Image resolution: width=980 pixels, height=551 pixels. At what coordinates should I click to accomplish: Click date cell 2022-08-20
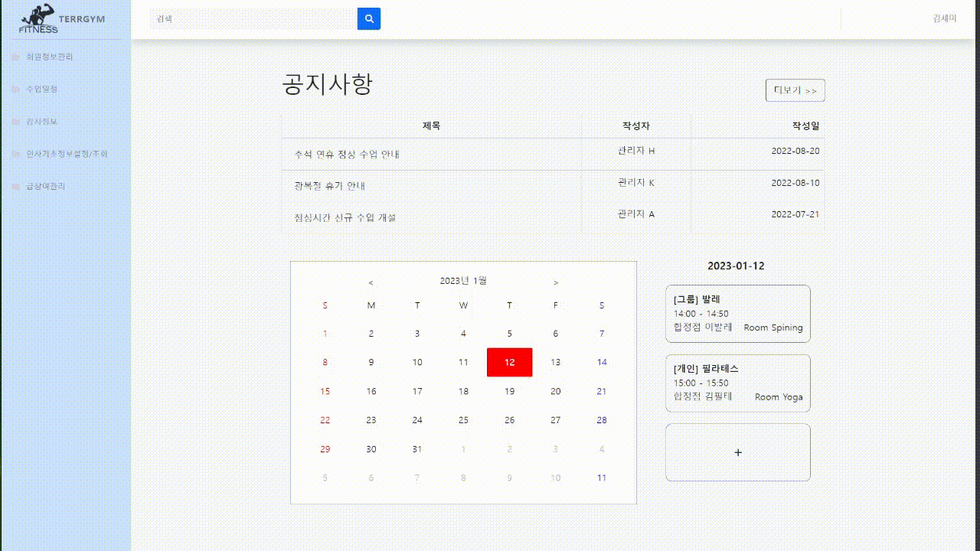[795, 151]
